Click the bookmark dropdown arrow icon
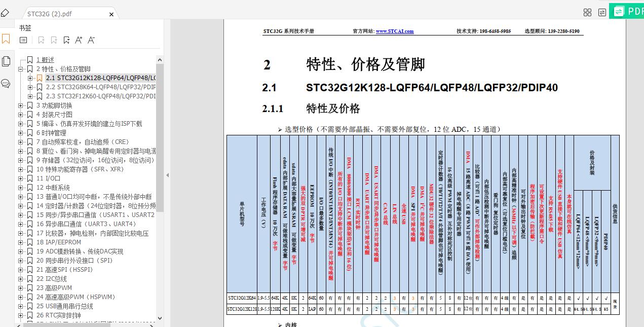The width and height of the screenshot is (644, 327). point(66,40)
